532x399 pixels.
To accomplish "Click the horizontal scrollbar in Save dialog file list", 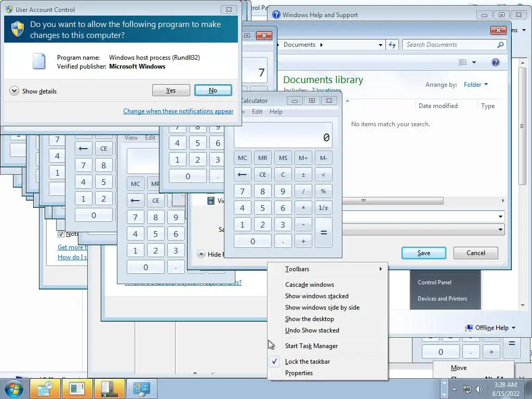I will click(x=393, y=201).
